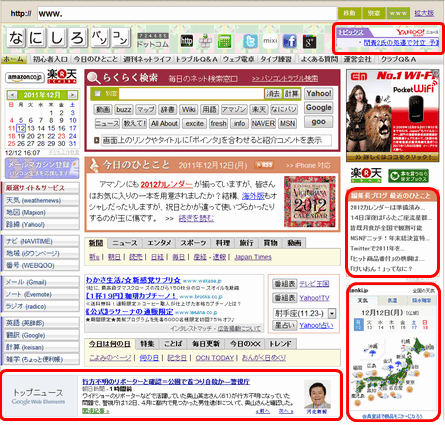Open メール (Gmail) in left sidebar
Viewport: 445px width, 425px height.
[x=40, y=282]
